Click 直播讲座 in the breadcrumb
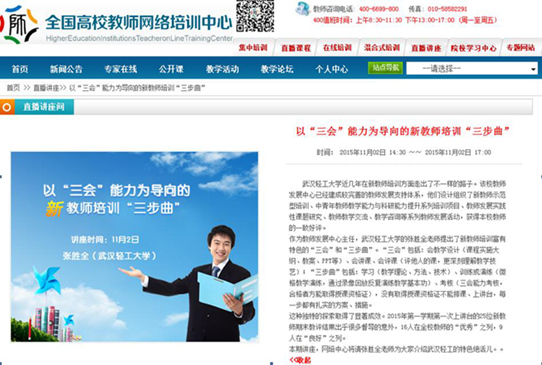 (46, 88)
